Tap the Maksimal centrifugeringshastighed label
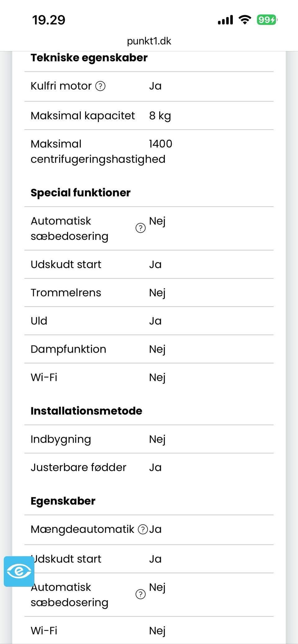 (98, 152)
